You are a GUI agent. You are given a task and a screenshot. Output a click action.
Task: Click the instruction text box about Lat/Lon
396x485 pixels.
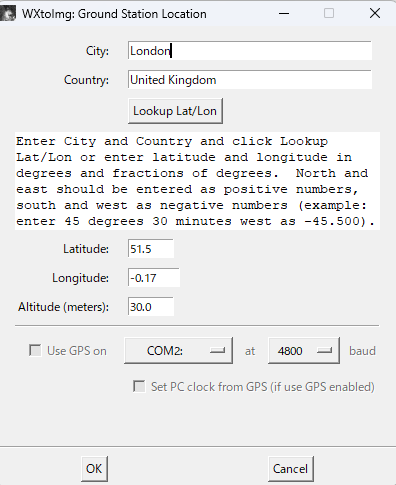click(197, 181)
